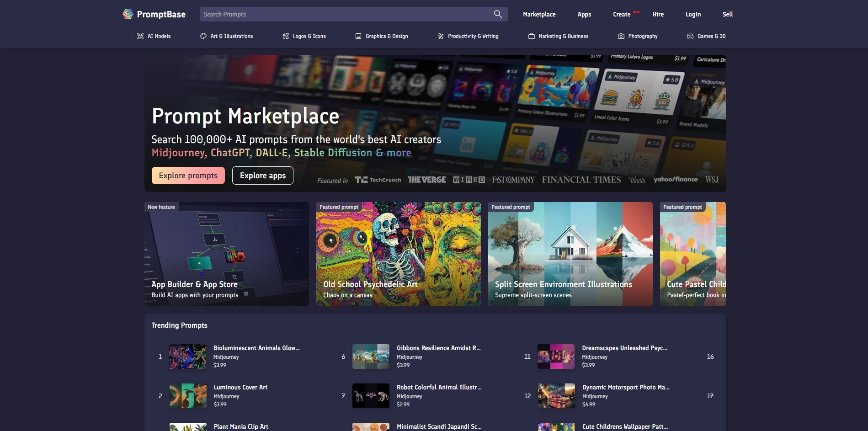The image size is (868, 431).
Task: Click the Logos & Icons category icon
Action: pyautogui.click(x=286, y=36)
